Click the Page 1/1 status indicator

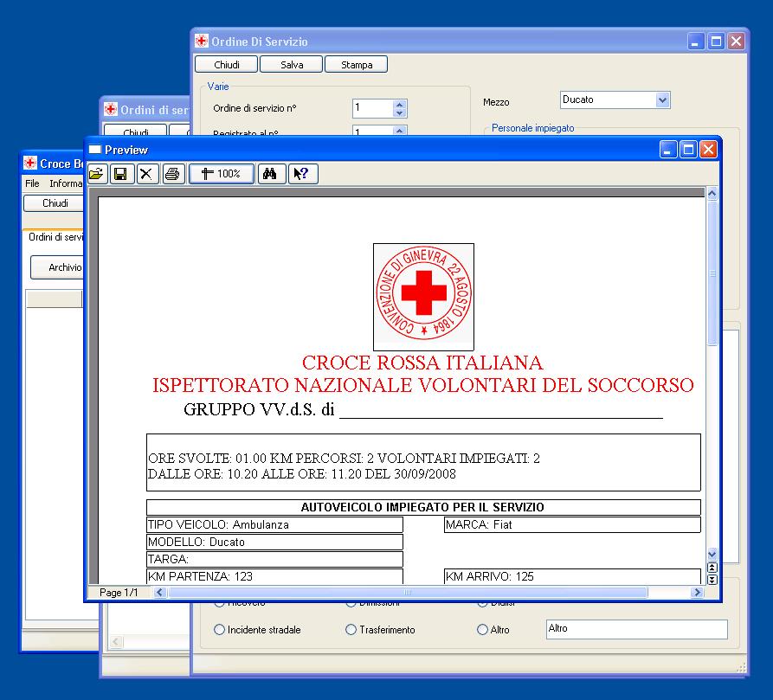pyautogui.click(x=119, y=592)
